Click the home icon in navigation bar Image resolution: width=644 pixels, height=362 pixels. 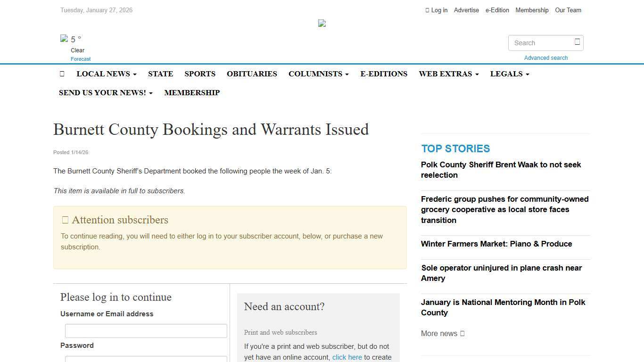pyautogui.click(x=62, y=74)
